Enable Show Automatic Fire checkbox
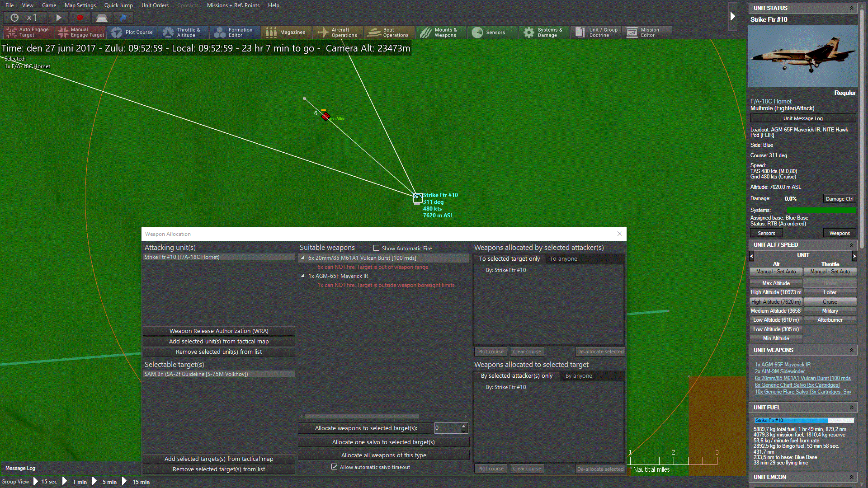Image resolution: width=868 pixels, height=488 pixels. pos(376,248)
